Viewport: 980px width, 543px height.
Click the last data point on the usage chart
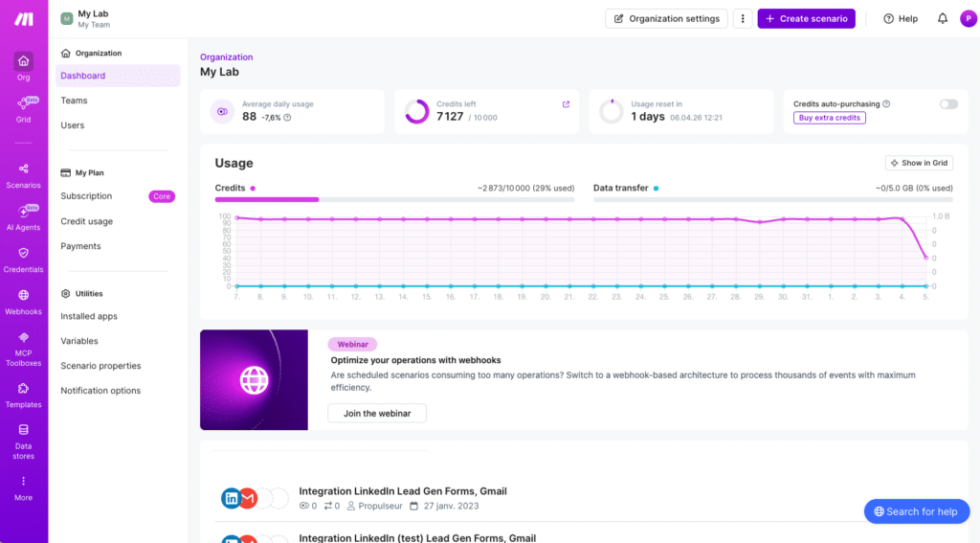925,258
